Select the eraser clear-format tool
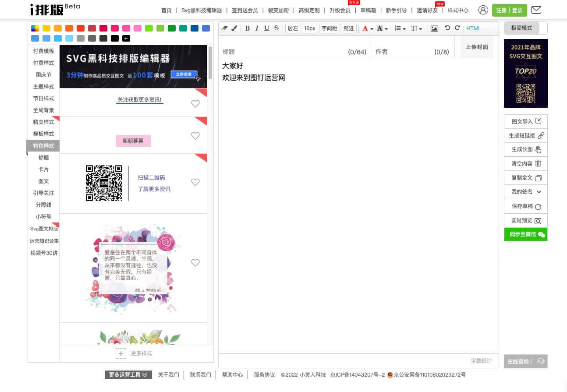The height and width of the screenshot is (392, 567). [x=225, y=28]
